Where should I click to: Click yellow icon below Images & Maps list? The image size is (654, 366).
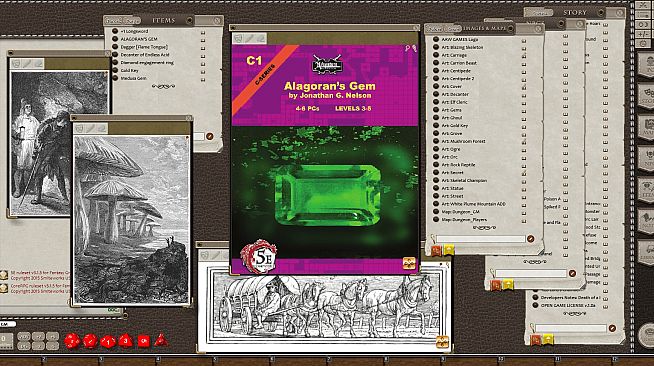(449, 250)
